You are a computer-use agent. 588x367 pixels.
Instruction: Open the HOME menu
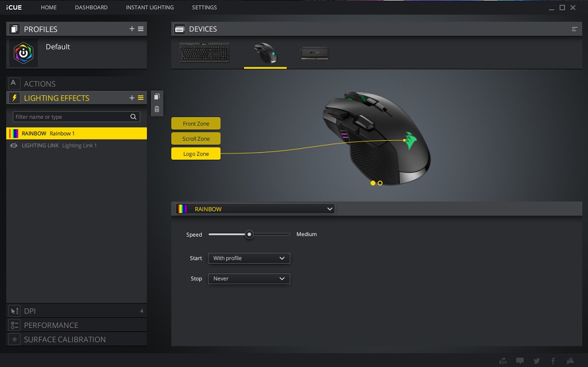[49, 7]
